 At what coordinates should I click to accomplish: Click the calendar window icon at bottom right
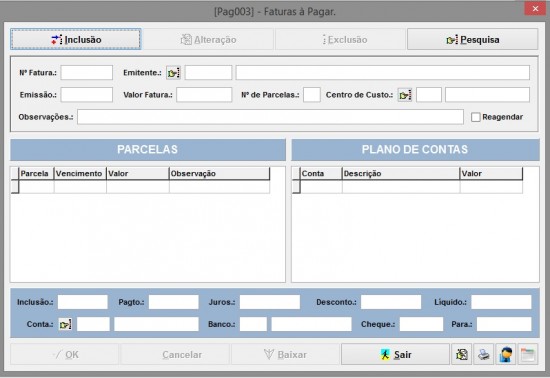click(528, 355)
